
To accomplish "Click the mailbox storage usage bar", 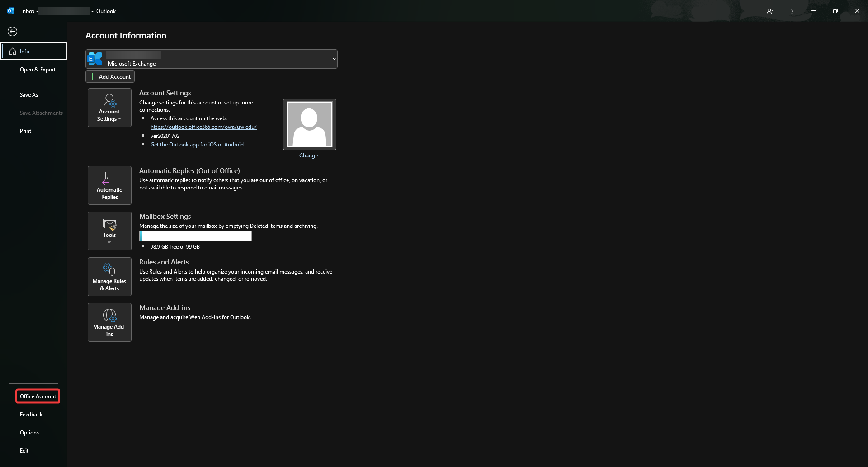I will pyautogui.click(x=195, y=236).
